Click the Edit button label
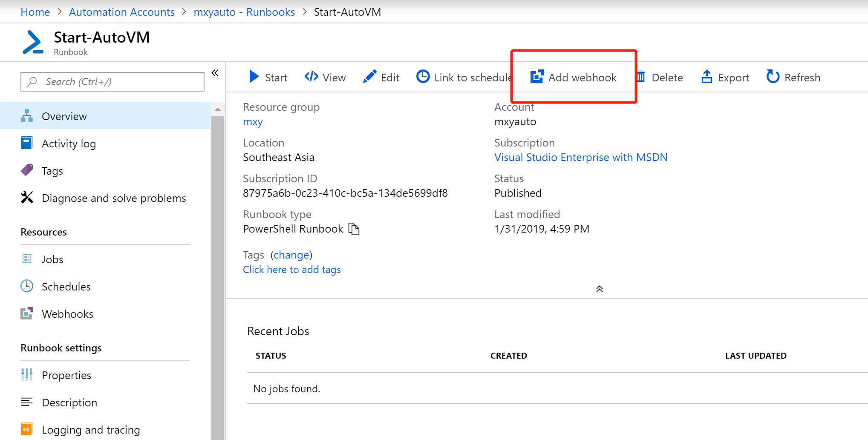 (390, 78)
